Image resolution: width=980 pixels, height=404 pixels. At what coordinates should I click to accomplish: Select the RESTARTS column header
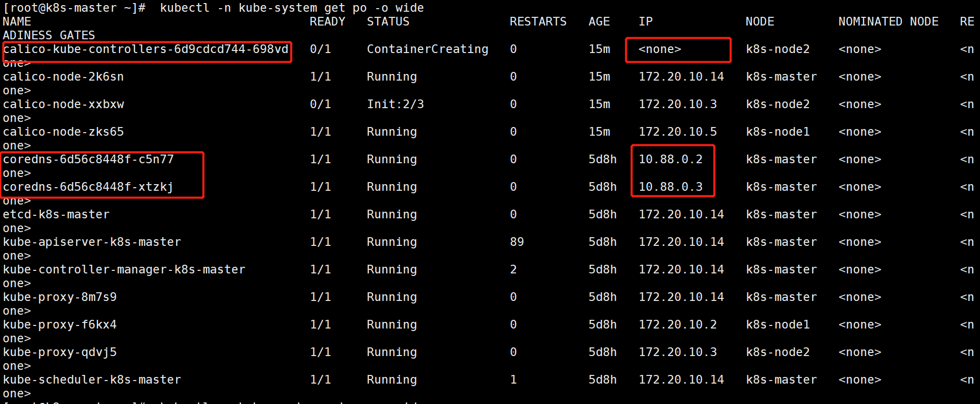[x=538, y=21]
